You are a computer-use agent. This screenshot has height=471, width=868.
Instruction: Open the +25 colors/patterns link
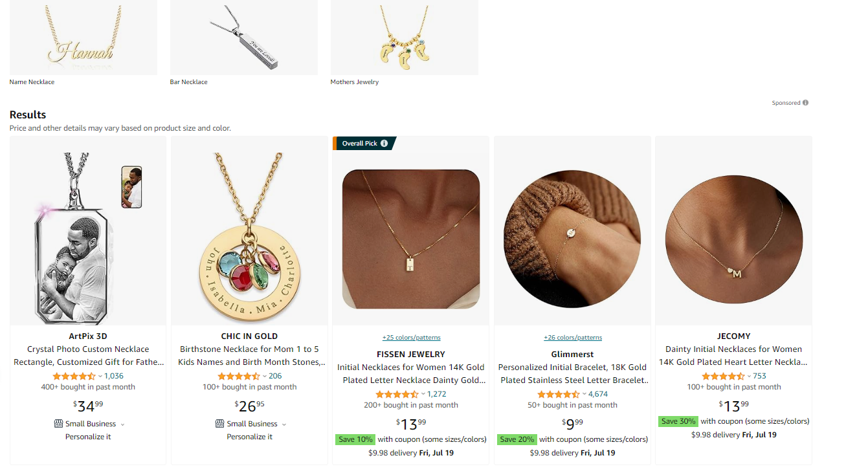click(411, 338)
